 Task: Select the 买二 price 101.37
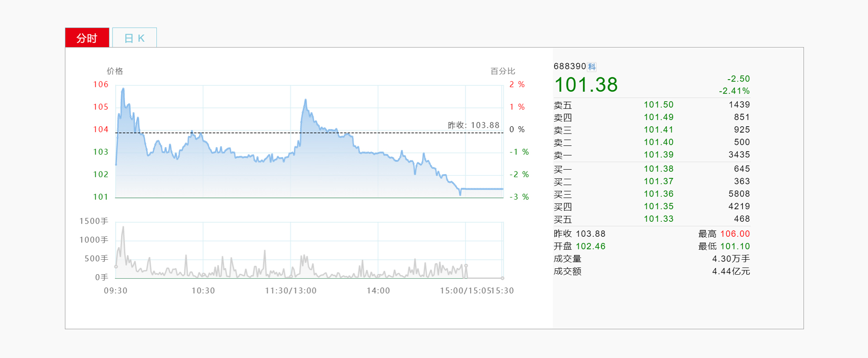point(659,181)
